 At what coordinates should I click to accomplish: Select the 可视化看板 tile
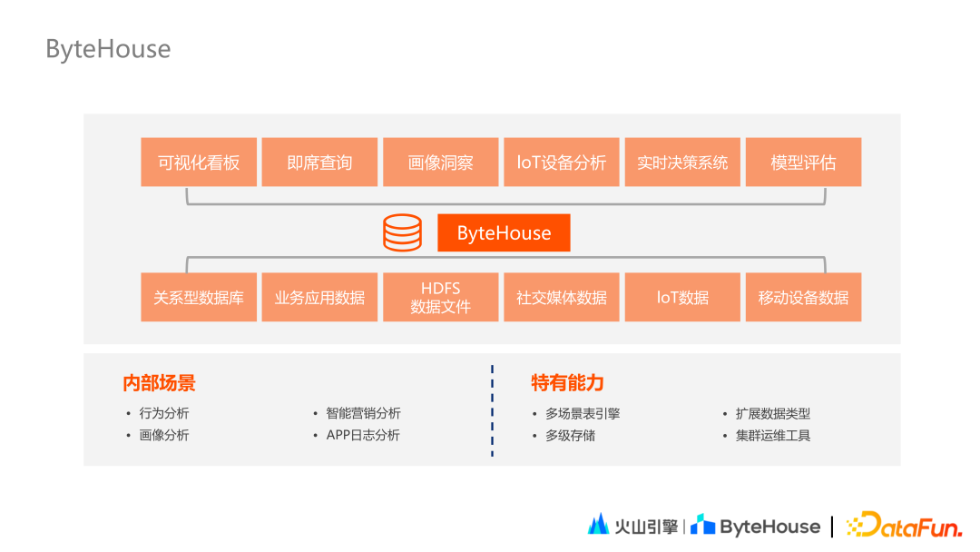[199, 162]
